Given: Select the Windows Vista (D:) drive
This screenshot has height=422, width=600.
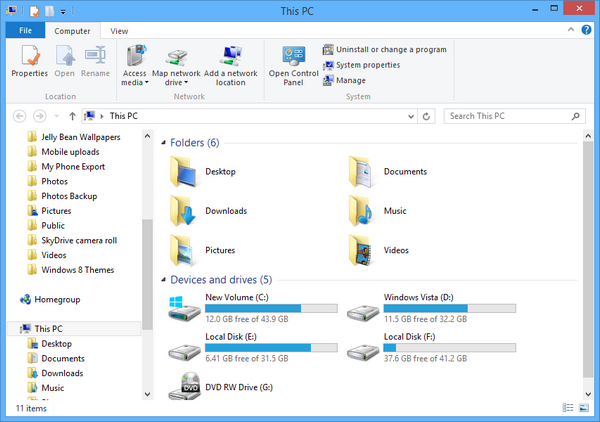Looking at the screenshot, I should coord(431,308).
